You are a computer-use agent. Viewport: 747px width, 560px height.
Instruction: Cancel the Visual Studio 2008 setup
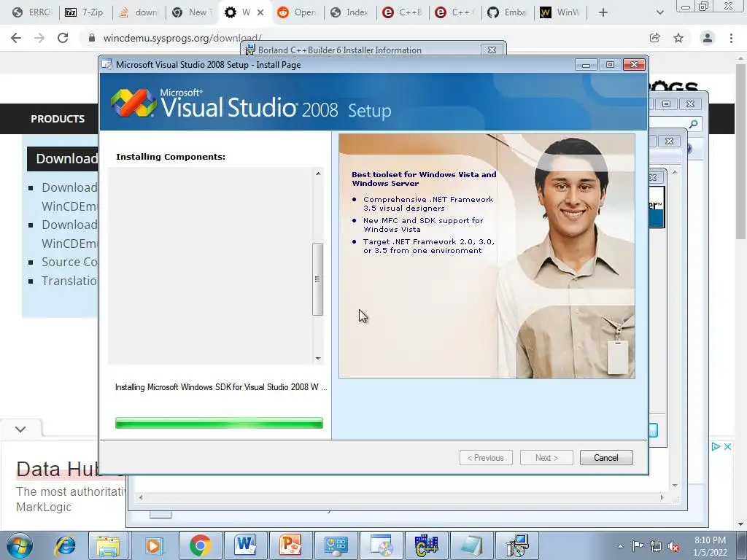click(606, 458)
